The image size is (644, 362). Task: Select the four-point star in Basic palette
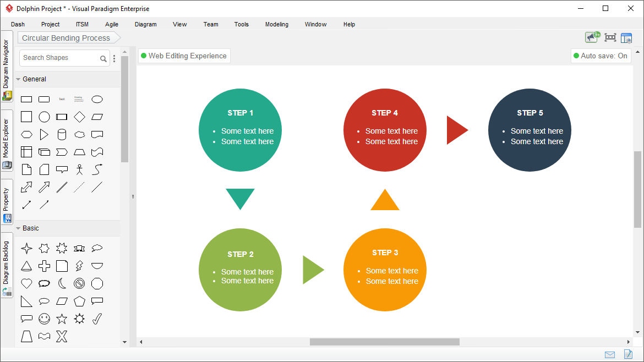(26, 248)
